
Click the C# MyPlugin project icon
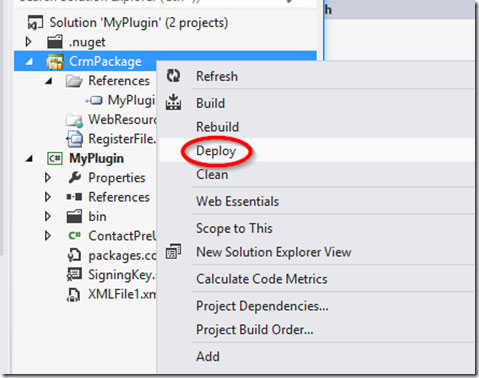[x=55, y=158]
